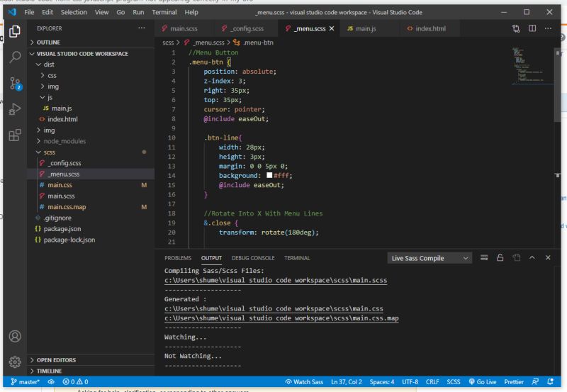Clear the output panel
The height and width of the screenshot is (392, 567).
coord(484,258)
